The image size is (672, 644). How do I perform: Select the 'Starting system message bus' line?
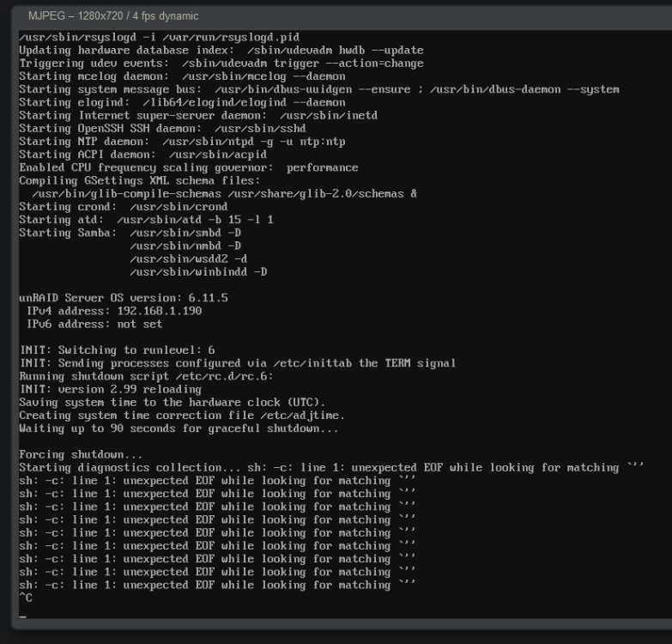click(x=319, y=89)
